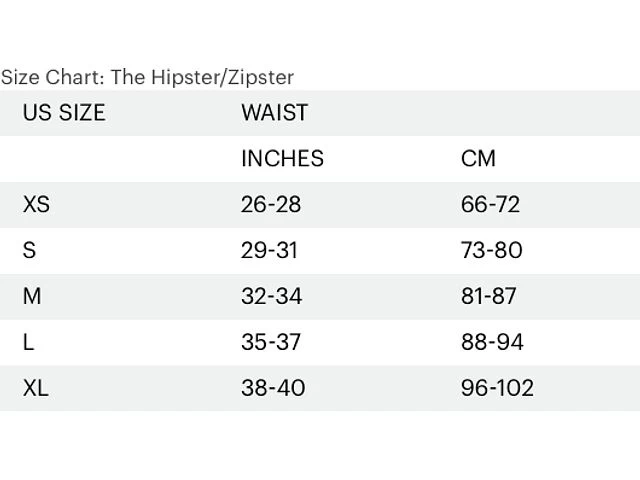Viewport: 640px width, 480px height.
Task: Click the 26-28 inches cell
Action: [x=271, y=204]
